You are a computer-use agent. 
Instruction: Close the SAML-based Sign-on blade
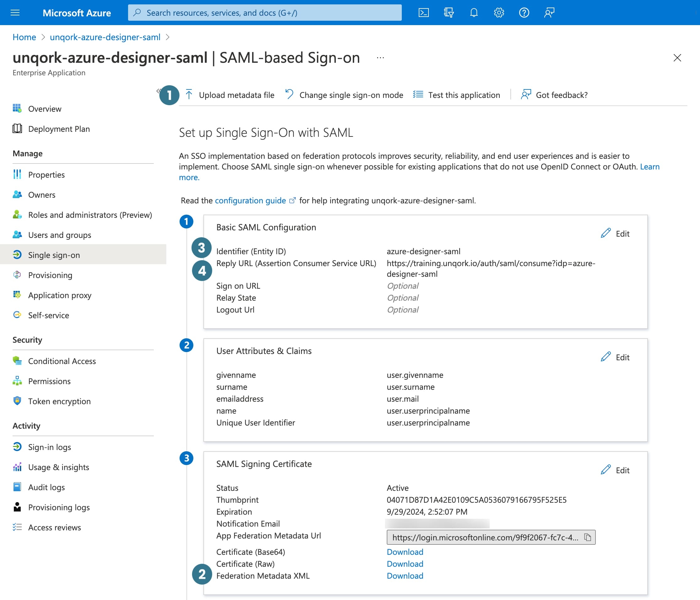(677, 58)
